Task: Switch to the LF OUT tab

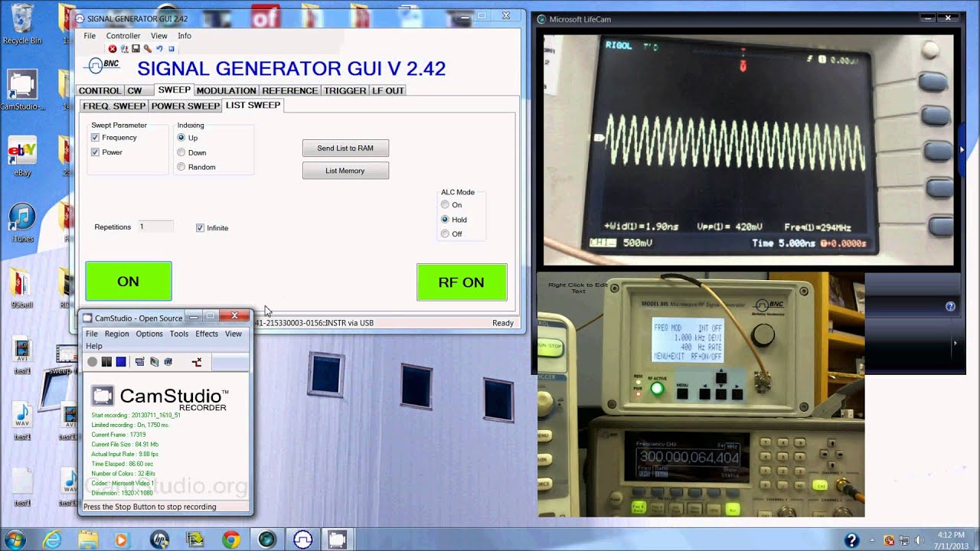Action: 388,90
